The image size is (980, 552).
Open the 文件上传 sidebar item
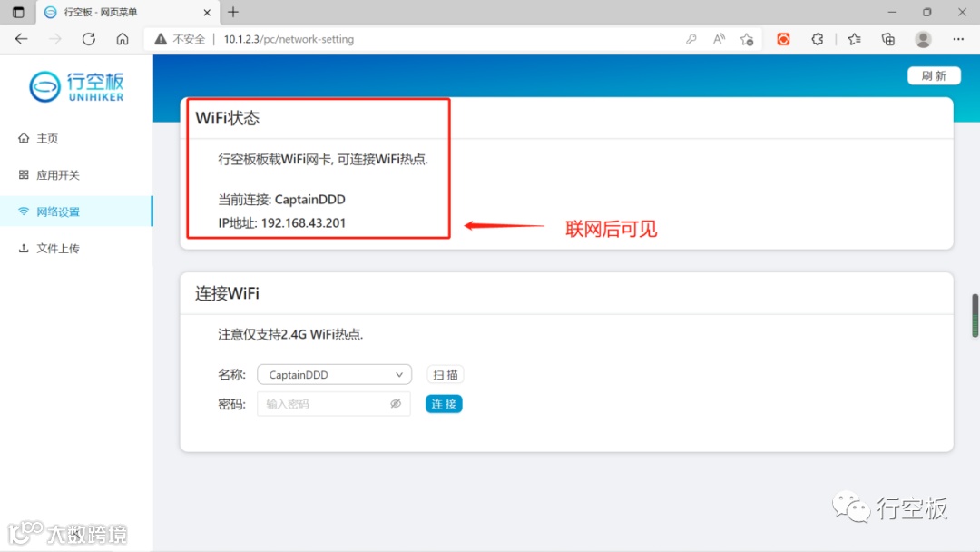pos(76,248)
